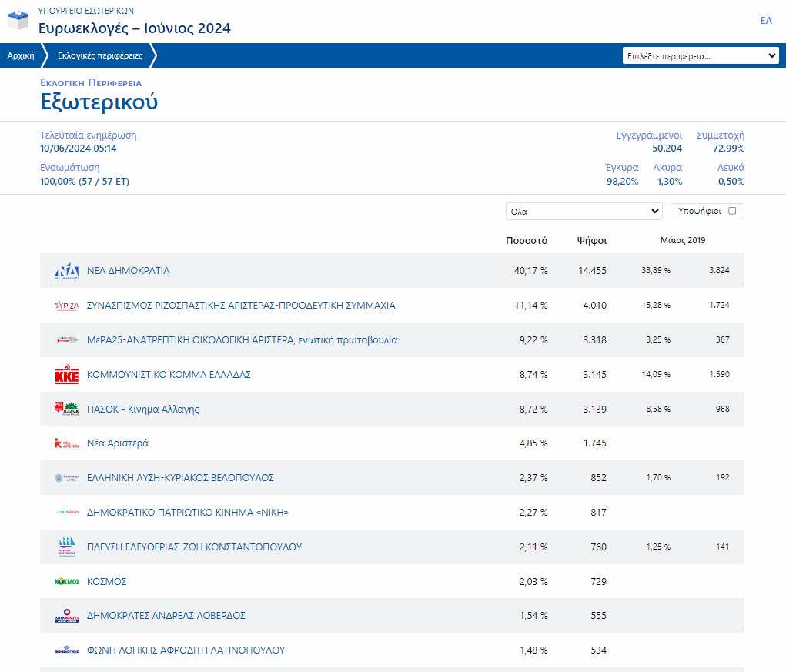This screenshot has height=672, width=786.
Task: Switch language using the ΕΛ link
Action: pos(766,22)
